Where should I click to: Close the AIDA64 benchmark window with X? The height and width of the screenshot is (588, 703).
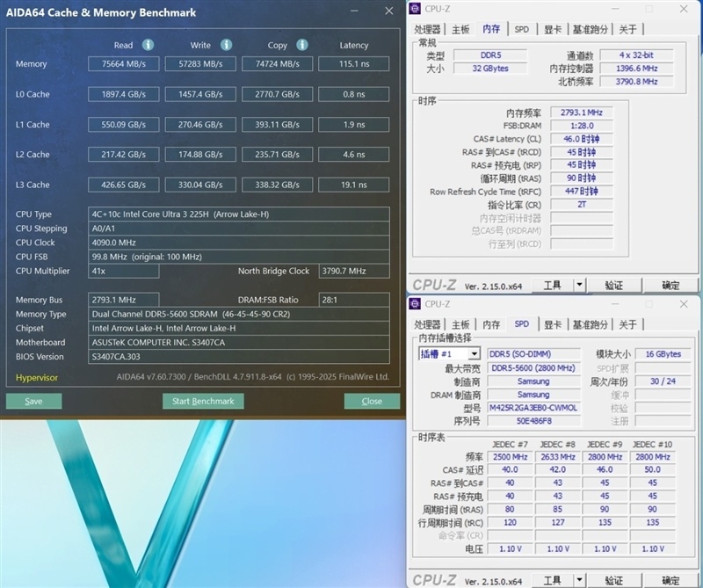(389, 11)
